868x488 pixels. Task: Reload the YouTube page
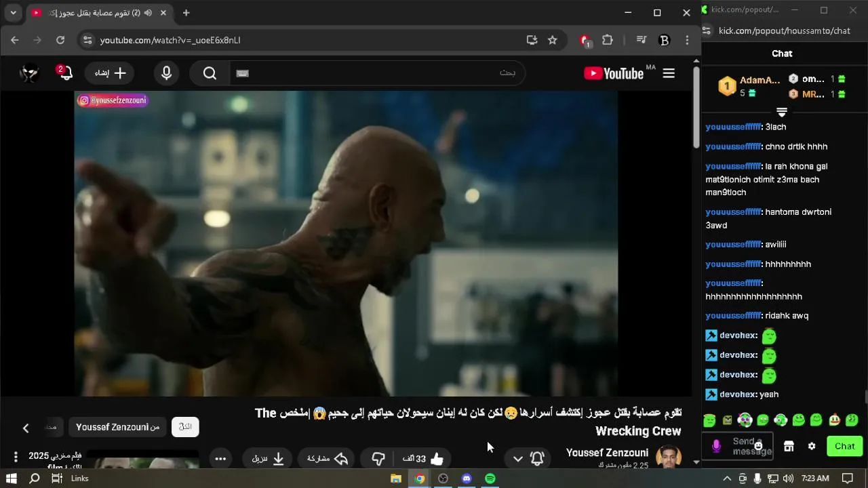[60, 40]
